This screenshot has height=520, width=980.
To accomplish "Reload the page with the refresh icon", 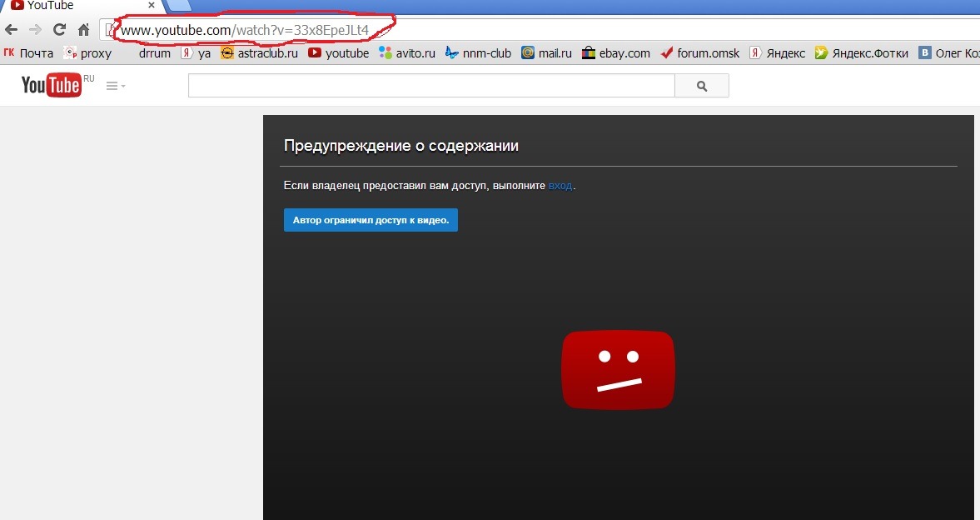I will (59, 30).
